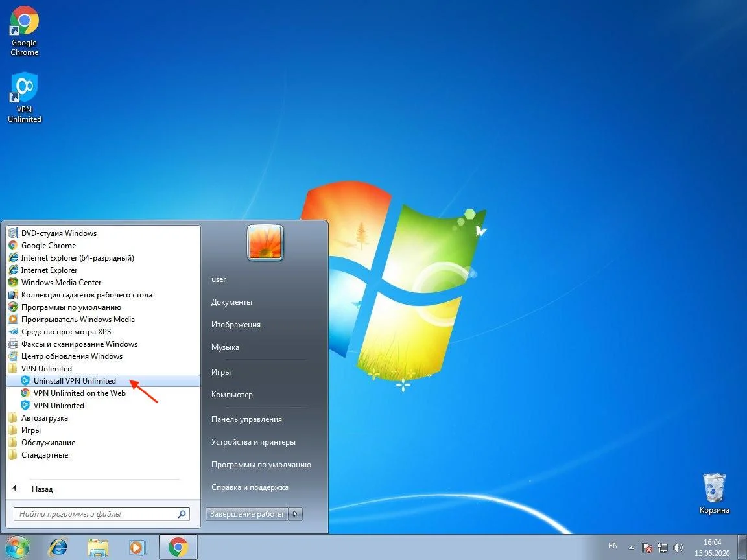
Task: Open Internet Explorer from the taskbar
Action: (58, 547)
